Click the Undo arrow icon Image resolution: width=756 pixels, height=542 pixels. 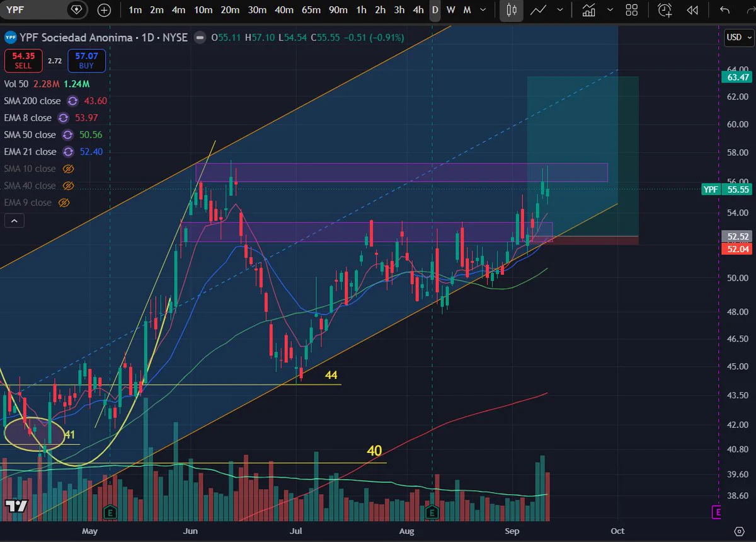point(724,10)
